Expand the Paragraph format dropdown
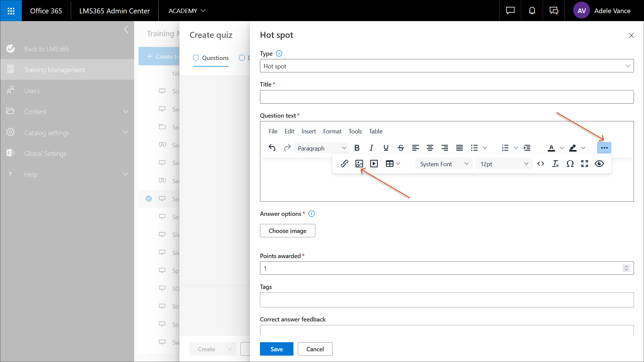This screenshot has height=362, width=644. [321, 148]
